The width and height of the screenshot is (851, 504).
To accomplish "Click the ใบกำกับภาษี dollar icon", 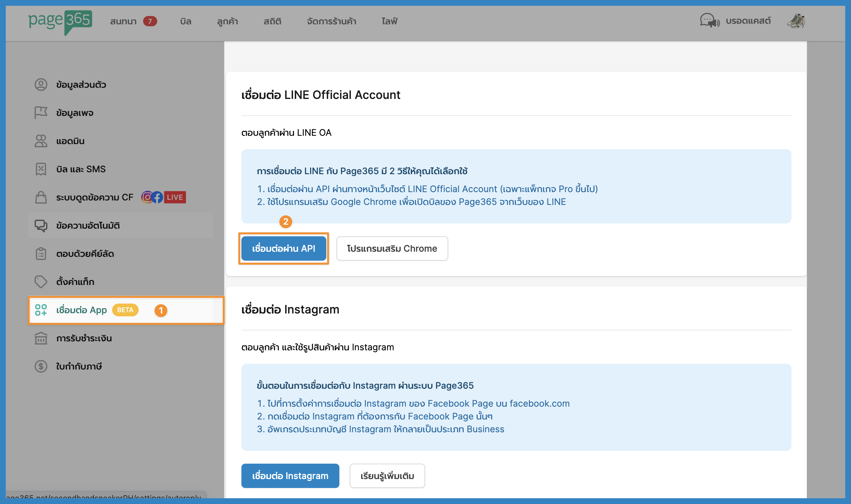I will [x=41, y=366].
